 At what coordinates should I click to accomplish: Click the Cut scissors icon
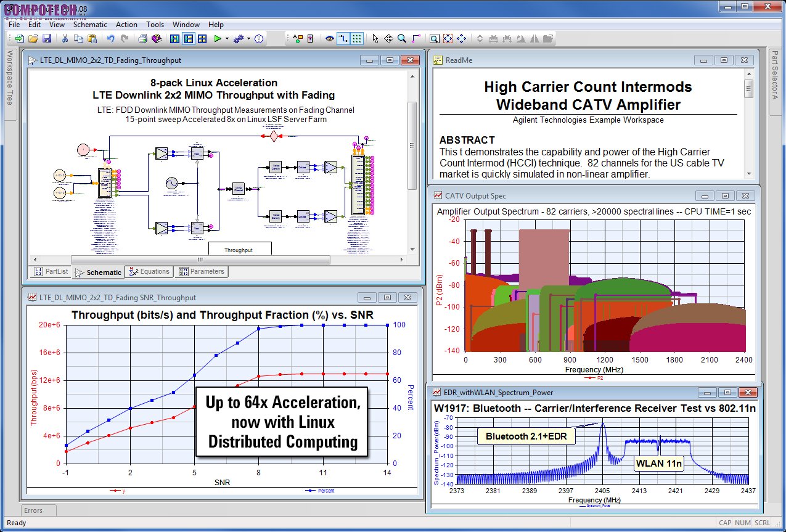[65, 39]
